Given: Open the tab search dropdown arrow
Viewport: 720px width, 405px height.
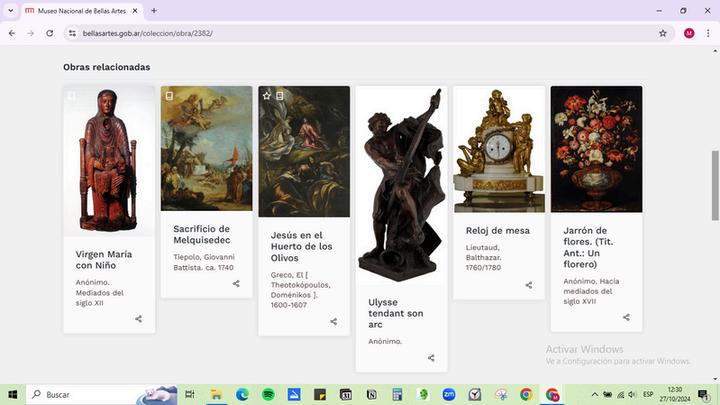Looking at the screenshot, I should [11, 11].
